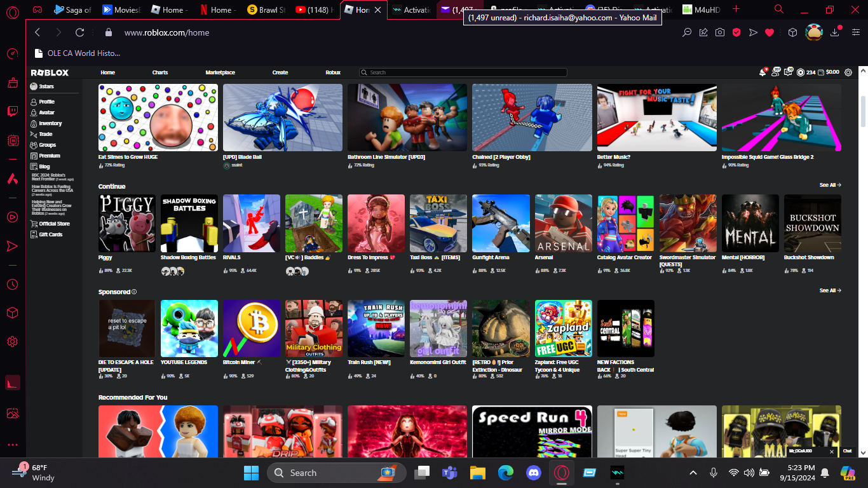
Task: Click See All next to Continue
Action: 830,185
